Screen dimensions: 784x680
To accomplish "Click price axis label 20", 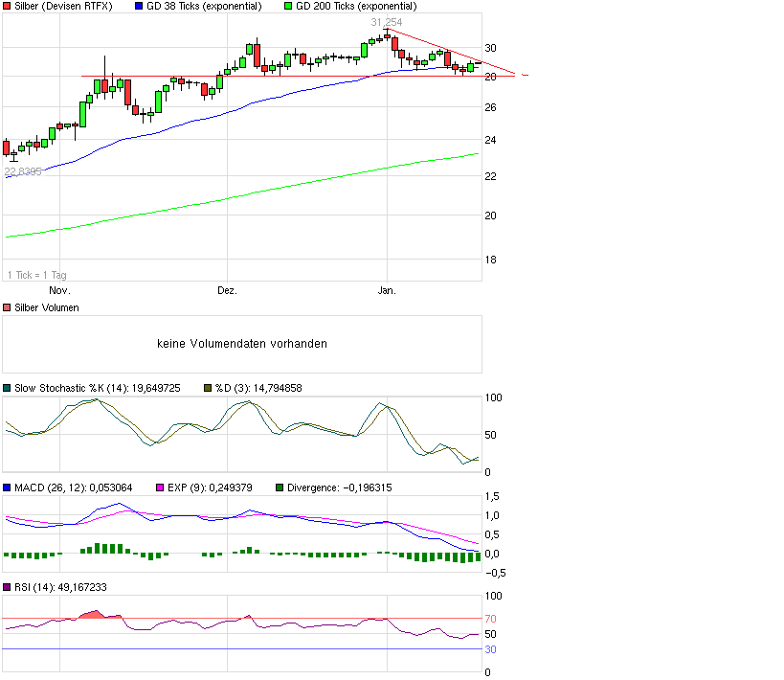I will 490,215.
